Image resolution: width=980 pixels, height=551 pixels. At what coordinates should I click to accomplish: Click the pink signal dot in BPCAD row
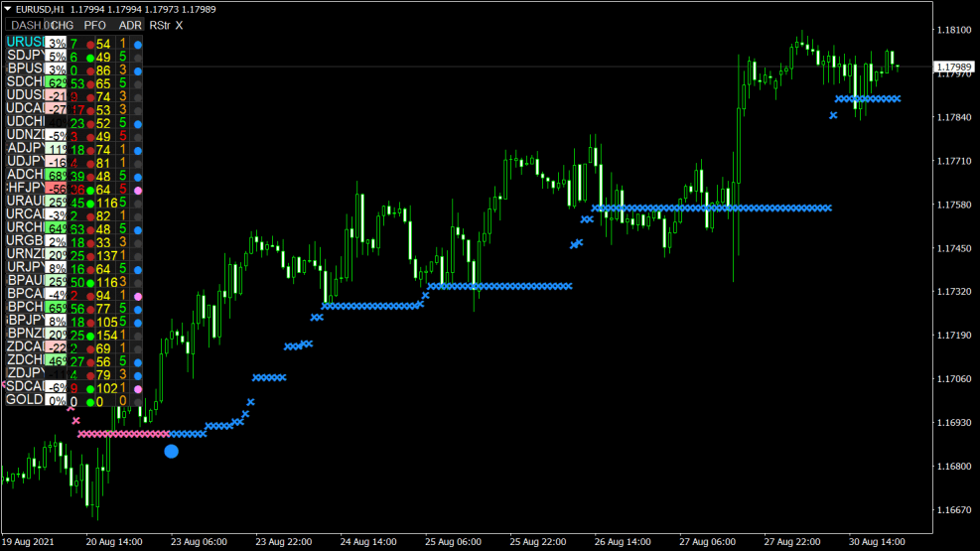(x=137, y=296)
